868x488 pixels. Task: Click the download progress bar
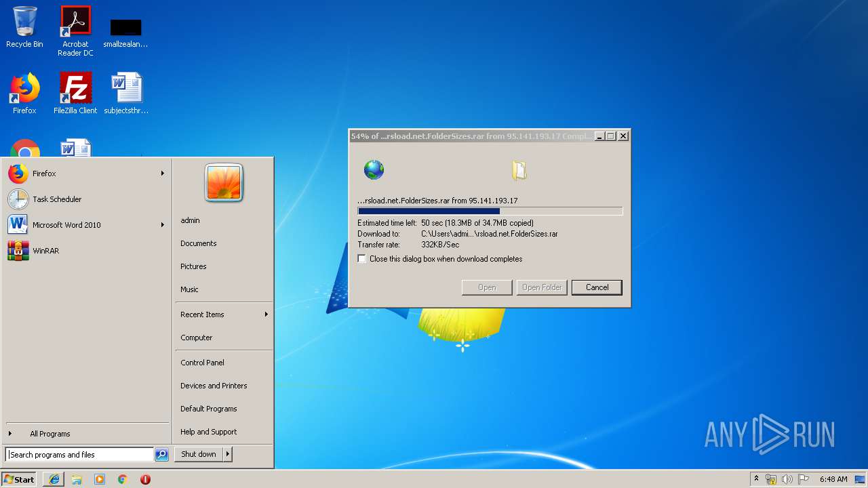[490, 211]
